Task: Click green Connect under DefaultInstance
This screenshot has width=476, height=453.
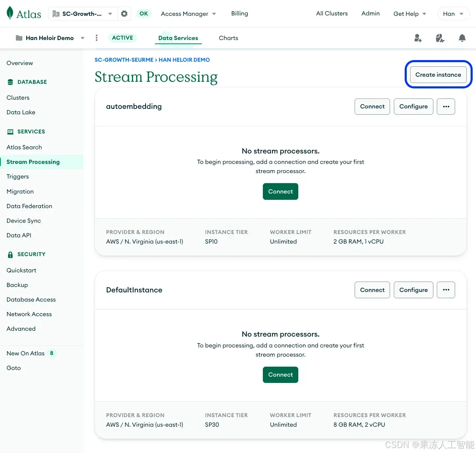Action: click(x=280, y=375)
